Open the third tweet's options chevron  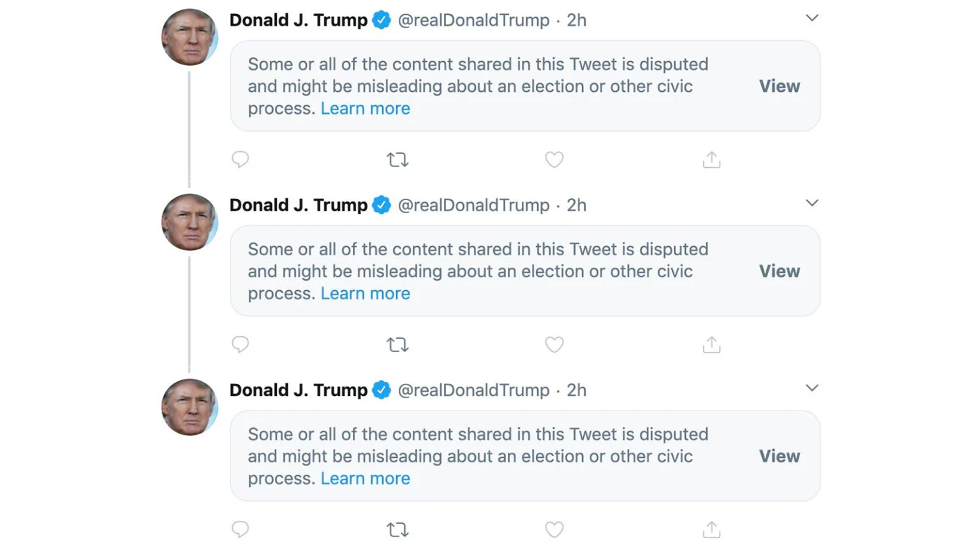(812, 388)
